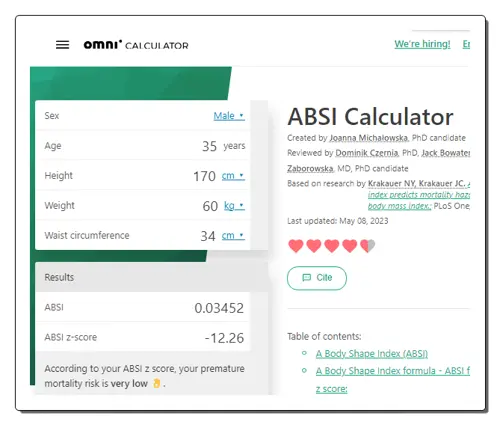The height and width of the screenshot is (425, 500).
Task: Rate with the first heart icon
Action: tap(296, 246)
